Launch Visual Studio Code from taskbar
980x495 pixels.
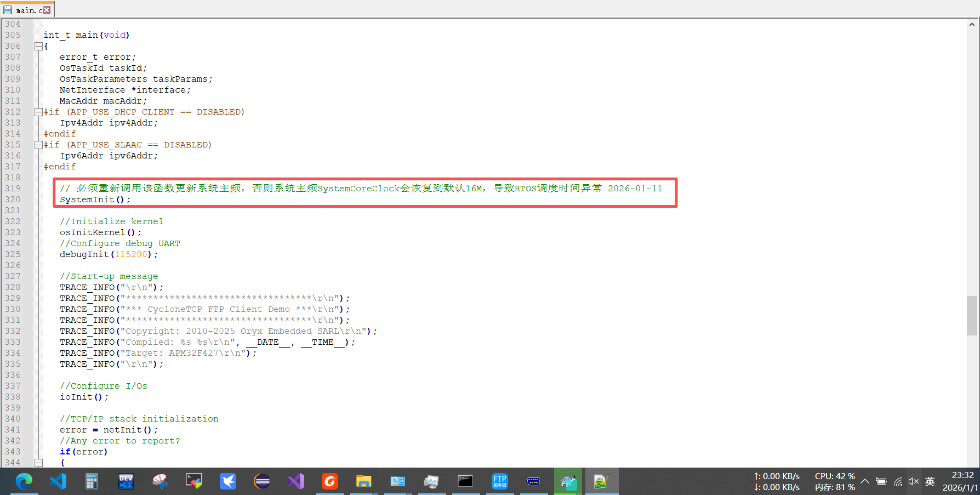click(x=58, y=481)
